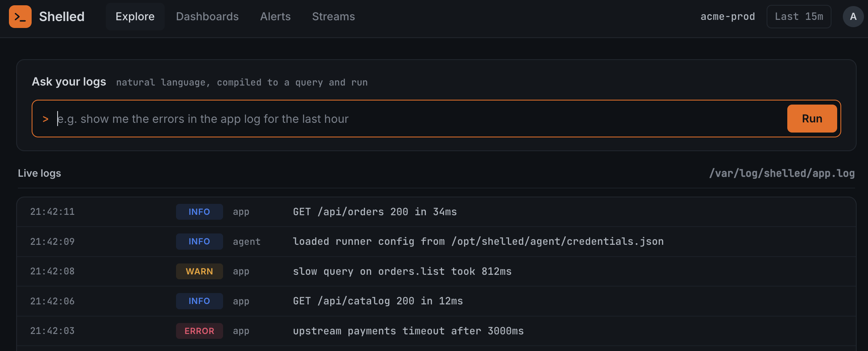The image size is (868, 351).
Task: Open the Last 15m time range dropdown
Action: point(799,17)
